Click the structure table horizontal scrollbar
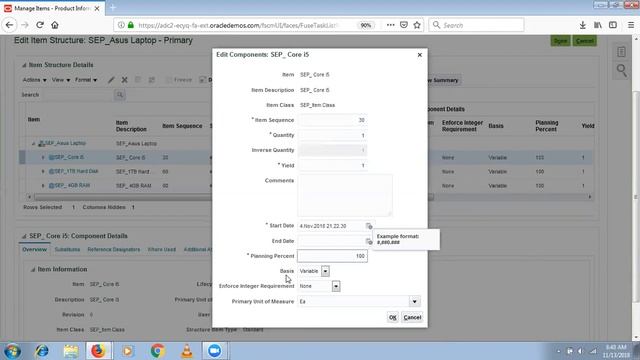Viewport: 640px width, 360px height. (233, 197)
